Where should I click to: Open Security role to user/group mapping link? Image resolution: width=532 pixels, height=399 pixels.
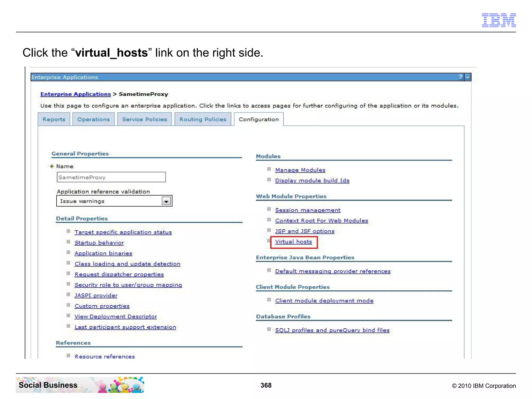tap(128, 285)
